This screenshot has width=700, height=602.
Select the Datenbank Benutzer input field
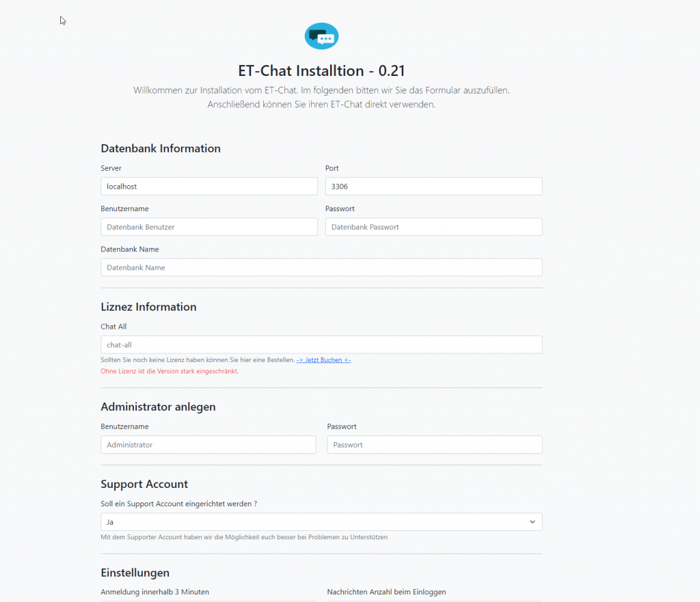pyautogui.click(x=208, y=227)
